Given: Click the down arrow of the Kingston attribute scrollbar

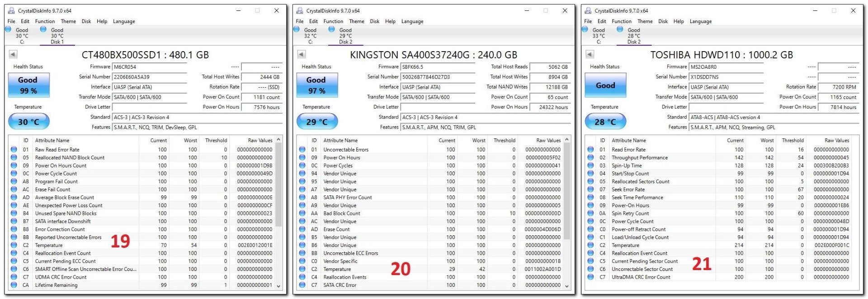Looking at the screenshot, I should point(567,286).
